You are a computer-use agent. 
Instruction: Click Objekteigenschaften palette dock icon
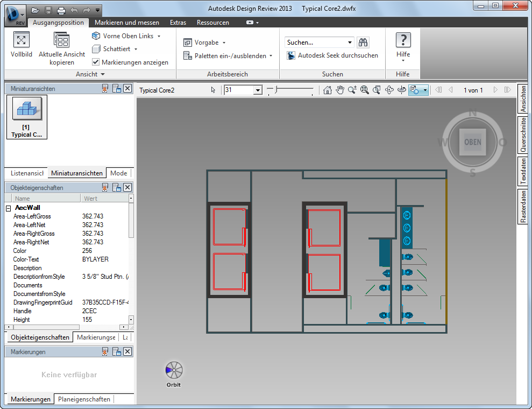click(x=117, y=187)
